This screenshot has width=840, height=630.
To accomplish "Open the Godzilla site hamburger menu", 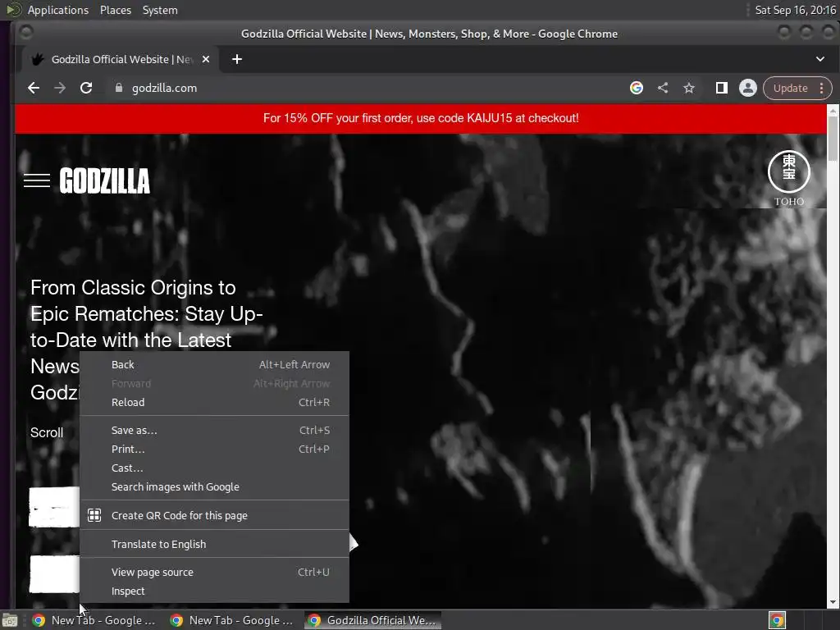I will click(37, 180).
